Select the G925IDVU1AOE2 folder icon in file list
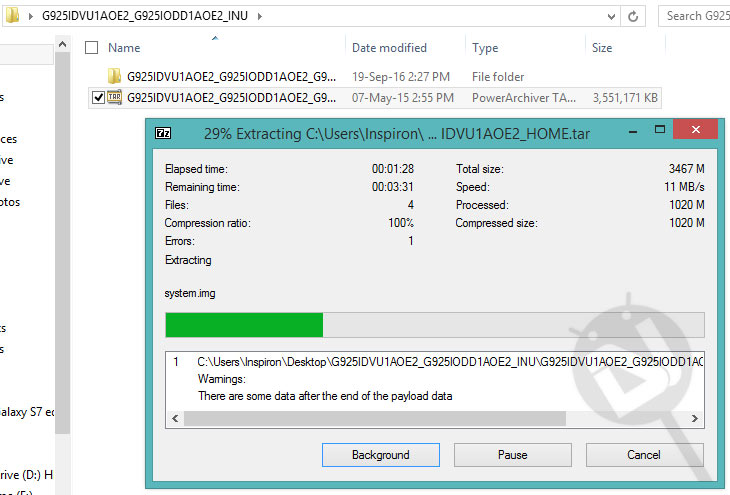 [114, 76]
